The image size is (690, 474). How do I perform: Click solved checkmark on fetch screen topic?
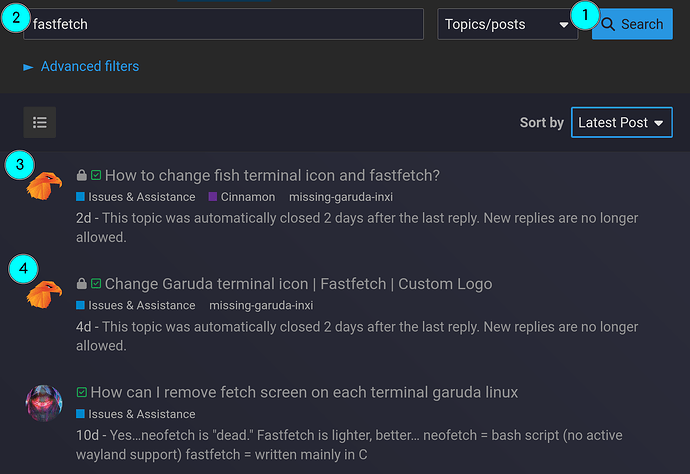pos(81,392)
